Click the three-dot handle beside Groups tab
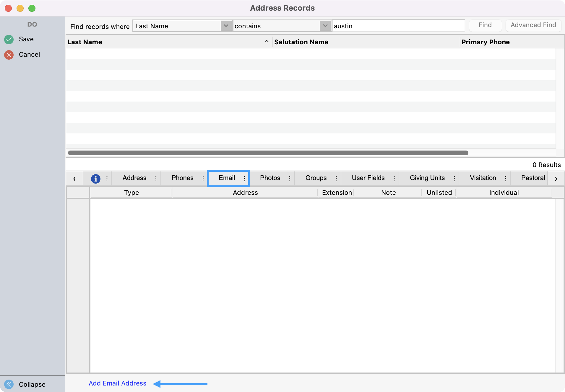 [336, 179]
